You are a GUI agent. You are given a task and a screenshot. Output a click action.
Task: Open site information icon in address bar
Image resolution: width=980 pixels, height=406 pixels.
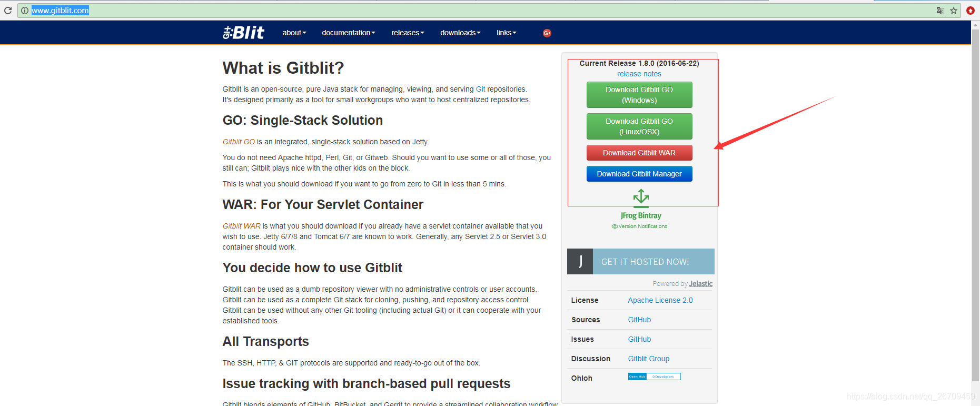[25, 11]
